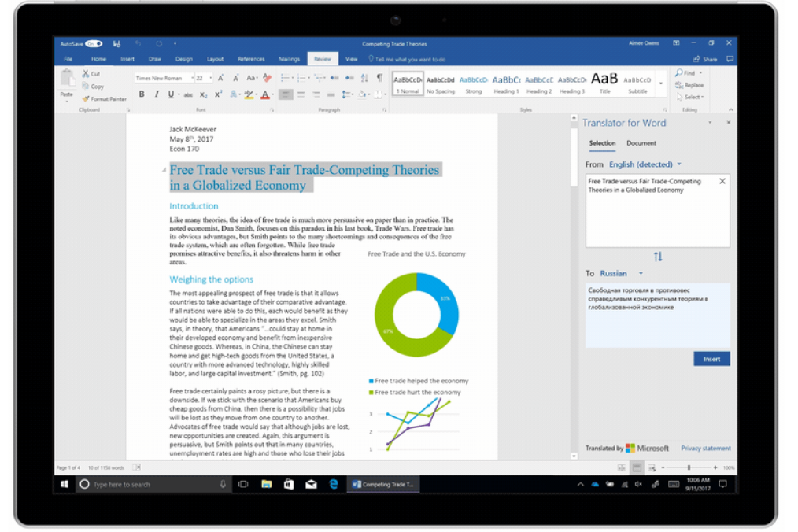Clear the source text with the X
This screenshot has width=798, height=532.
click(722, 181)
